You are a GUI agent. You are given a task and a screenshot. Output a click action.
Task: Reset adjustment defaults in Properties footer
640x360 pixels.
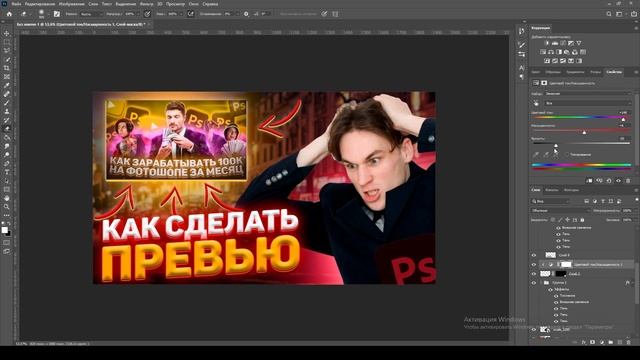pyautogui.click(x=609, y=180)
